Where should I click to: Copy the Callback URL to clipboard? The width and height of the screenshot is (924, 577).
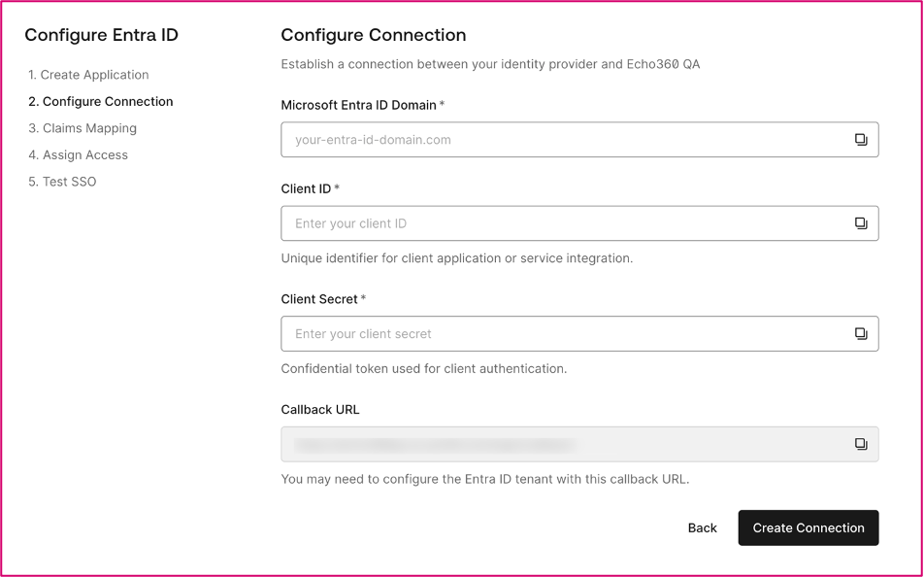(x=860, y=444)
